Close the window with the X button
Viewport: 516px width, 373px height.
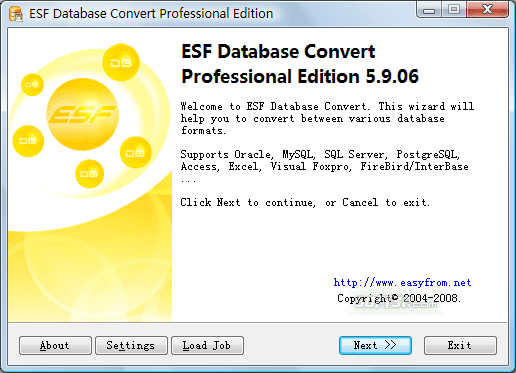(x=487, y=10)
